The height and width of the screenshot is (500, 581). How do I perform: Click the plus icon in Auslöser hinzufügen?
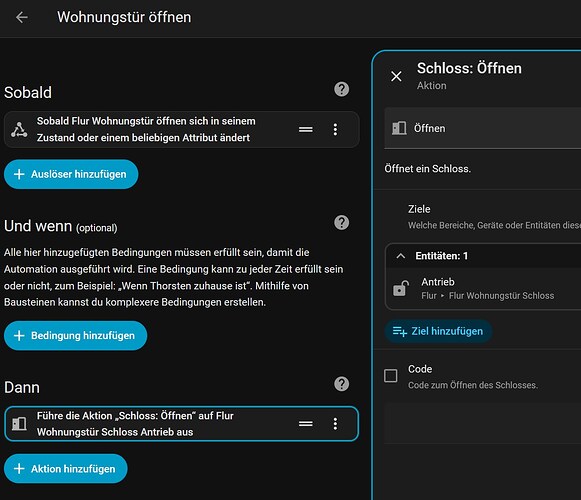(19, 174)
